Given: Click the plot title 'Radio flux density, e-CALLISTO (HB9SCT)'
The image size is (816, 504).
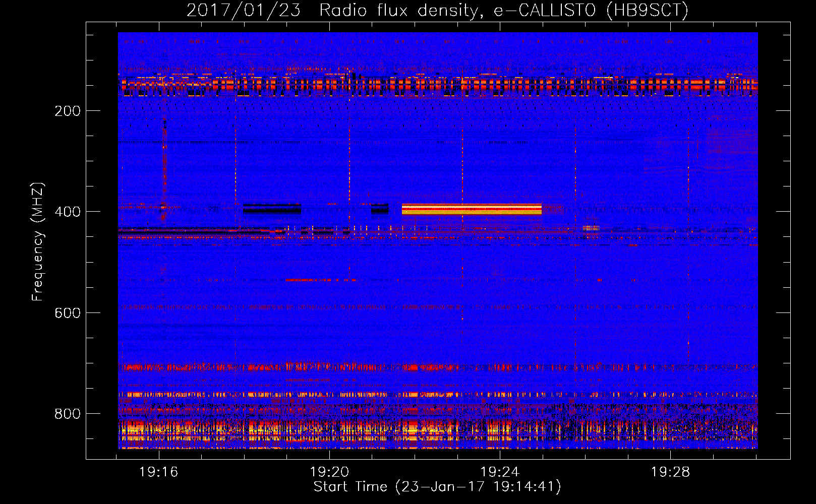Looking at the screenshot, I should click(503, 10).
